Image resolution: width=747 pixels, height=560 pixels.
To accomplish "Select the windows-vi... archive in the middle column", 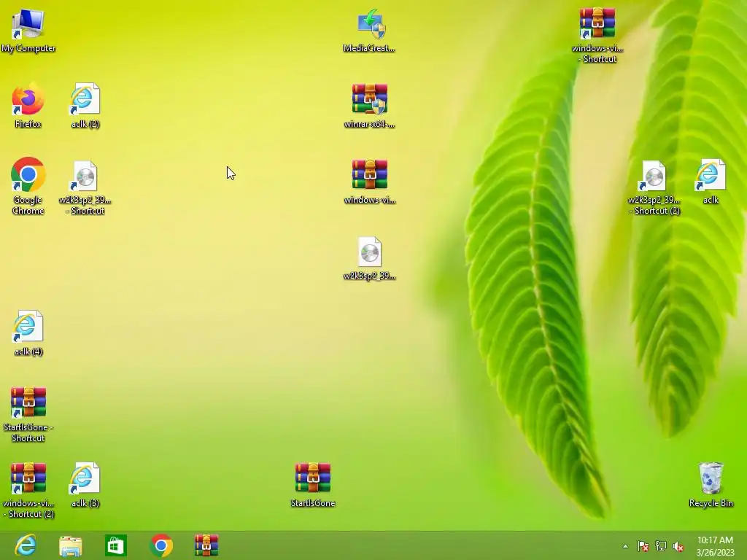I will pyautogui.click(x=369, y=182).
